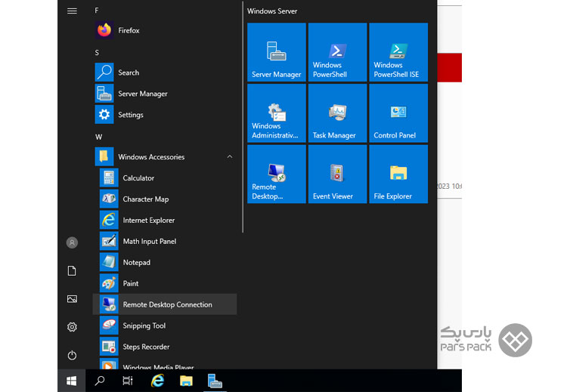The height and width of the screenshot is (392, 567).
Task: Open Remote Desktop Connection in the list
Action: point(165,304)
